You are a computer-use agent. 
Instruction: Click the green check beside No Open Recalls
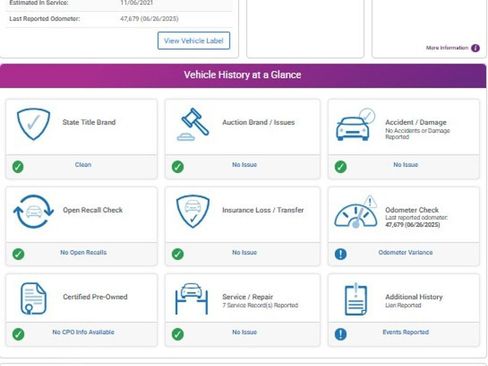18,254
